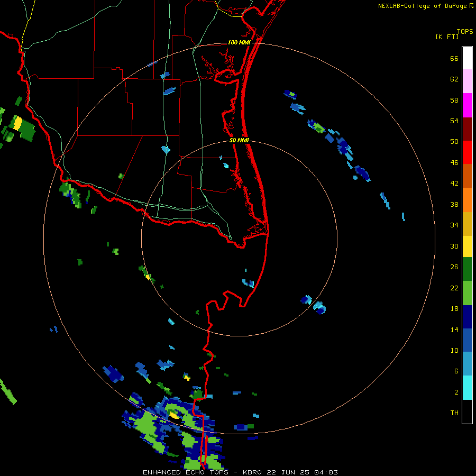The height and width of the screenshot is (476, 476).
Task: Pick the bright orange legend block beside 38
Action: 467,200
